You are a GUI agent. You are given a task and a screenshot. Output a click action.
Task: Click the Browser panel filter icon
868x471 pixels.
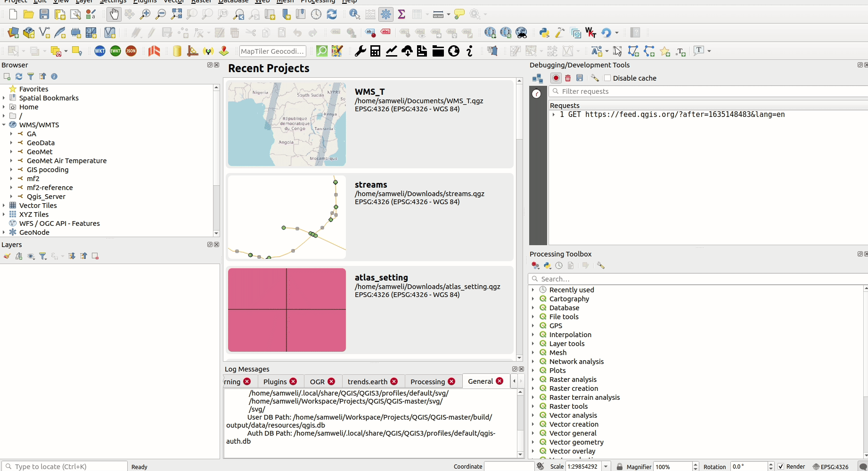[31, 76]
